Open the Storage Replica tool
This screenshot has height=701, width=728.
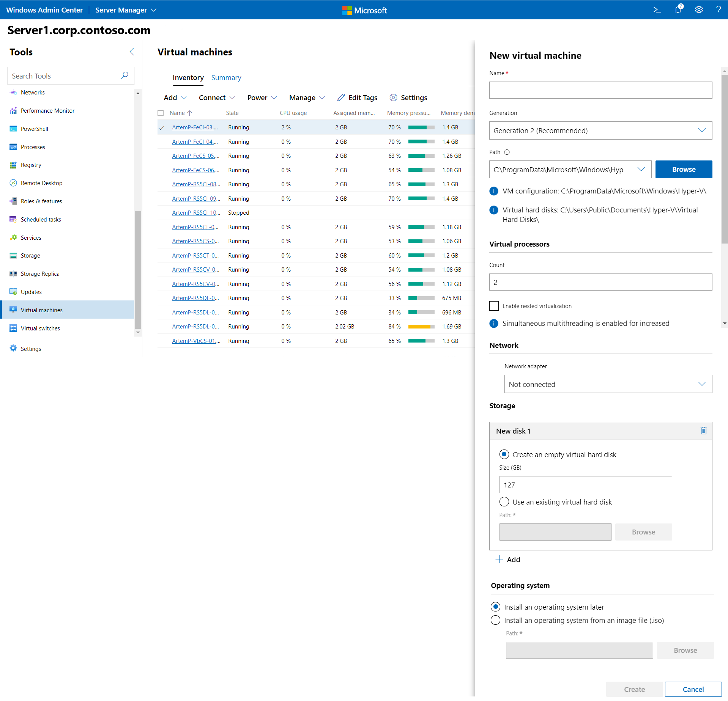click(40, 273)
